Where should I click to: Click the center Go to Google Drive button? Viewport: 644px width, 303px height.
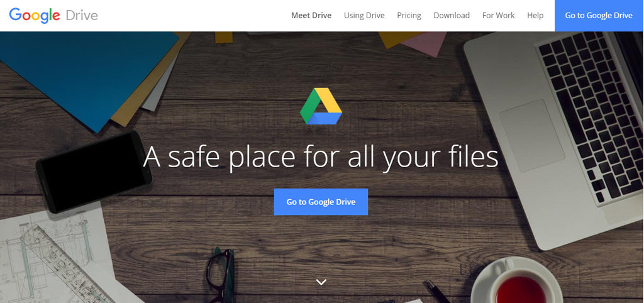(321, 202)
